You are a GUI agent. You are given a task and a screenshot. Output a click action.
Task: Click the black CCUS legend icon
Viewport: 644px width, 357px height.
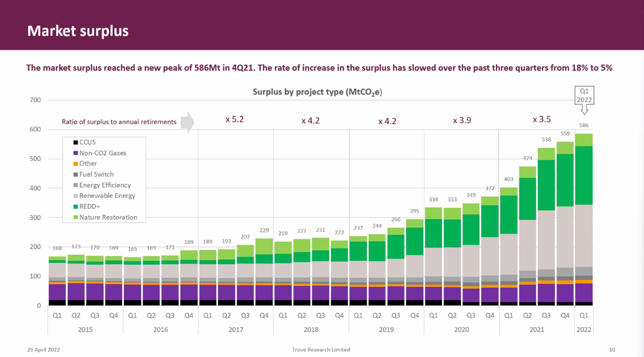coord(75,143)
